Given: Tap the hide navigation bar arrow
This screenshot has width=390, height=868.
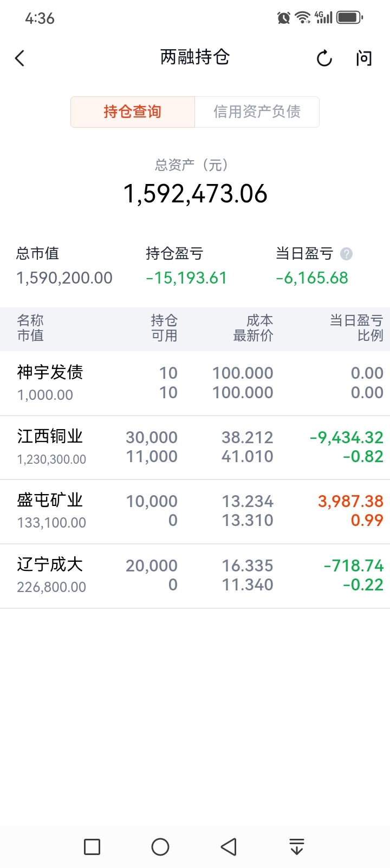Looking at the screenshot, I should pyautogui.click(x=296, y=846).
